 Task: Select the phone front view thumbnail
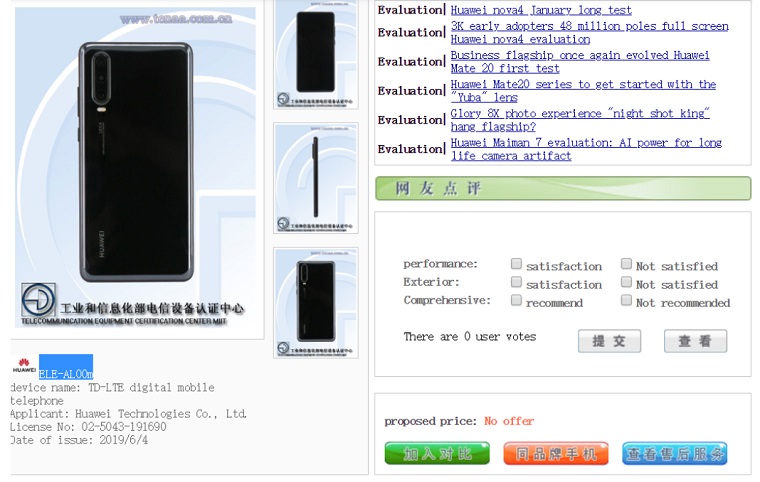pyautogui.click(x=316, y=54)
